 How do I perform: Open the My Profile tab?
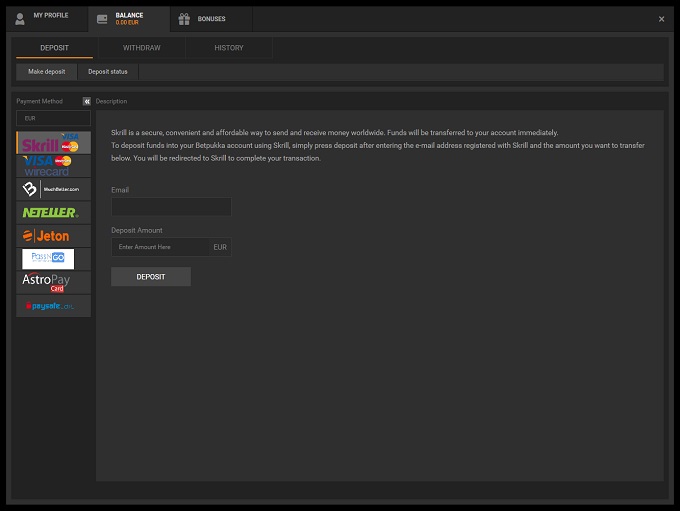[x=43, y=18]
